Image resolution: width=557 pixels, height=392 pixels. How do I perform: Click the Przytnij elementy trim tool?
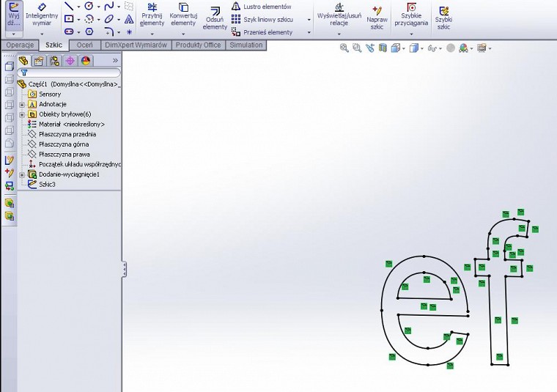[x=152, y=15]
